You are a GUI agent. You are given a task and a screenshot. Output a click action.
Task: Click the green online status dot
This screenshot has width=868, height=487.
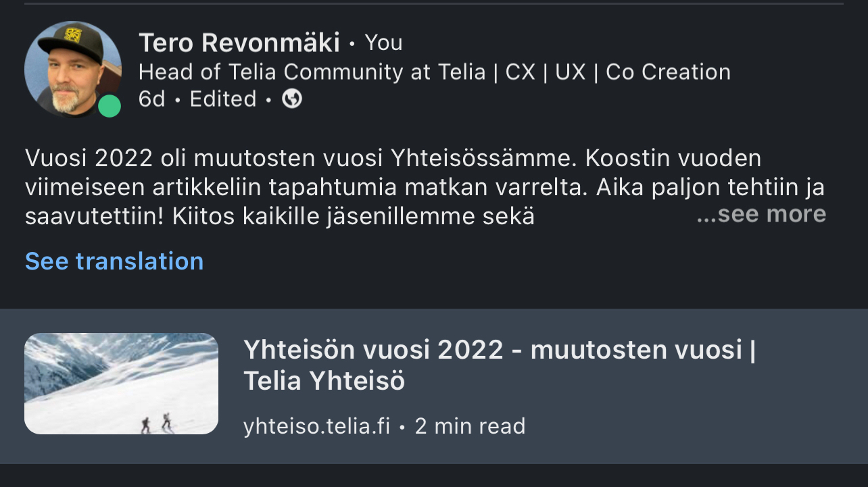click(x=109, y=105)
